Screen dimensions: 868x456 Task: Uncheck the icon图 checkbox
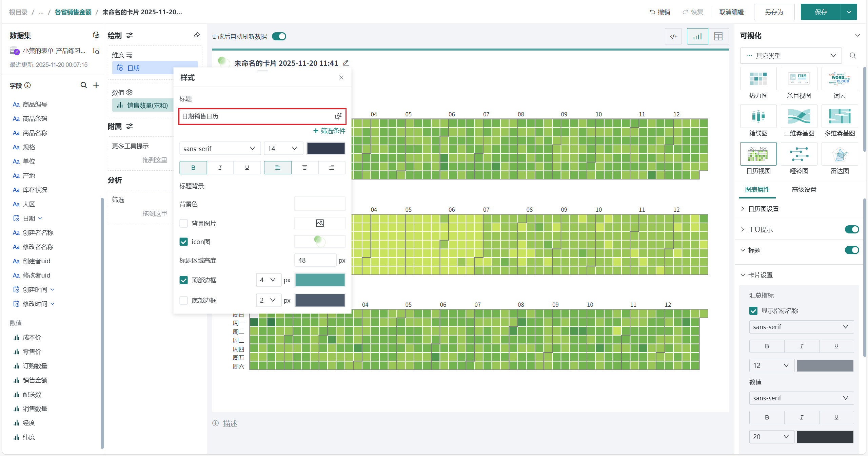pos(183,242)
